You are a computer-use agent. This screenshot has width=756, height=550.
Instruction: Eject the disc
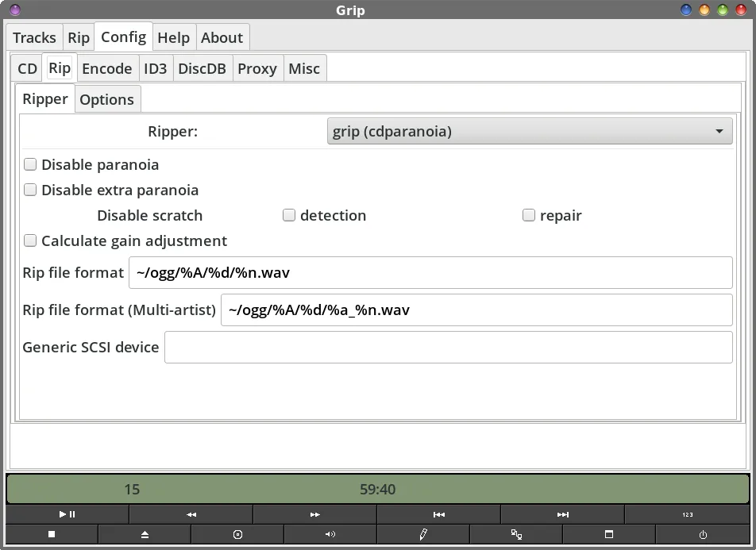(x=145, y=534)
